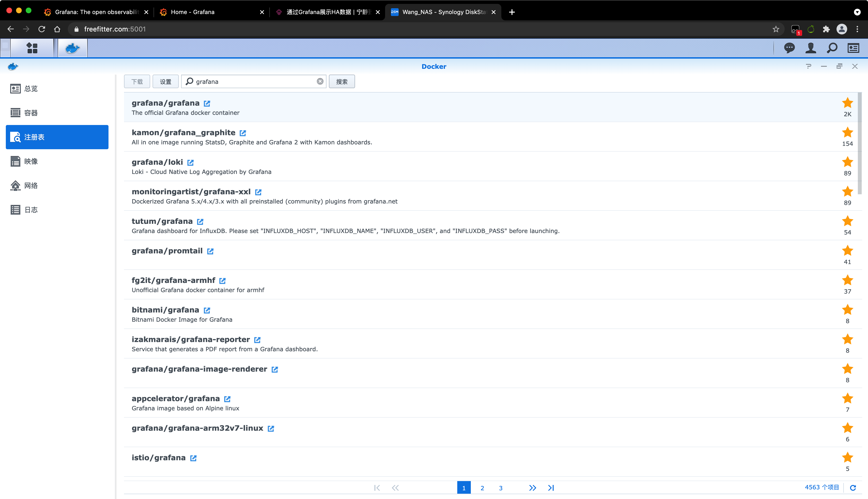The height and width of the screenshot is (499, 868).
Task: Open the DSM user options icon
Action: (810, 48)
